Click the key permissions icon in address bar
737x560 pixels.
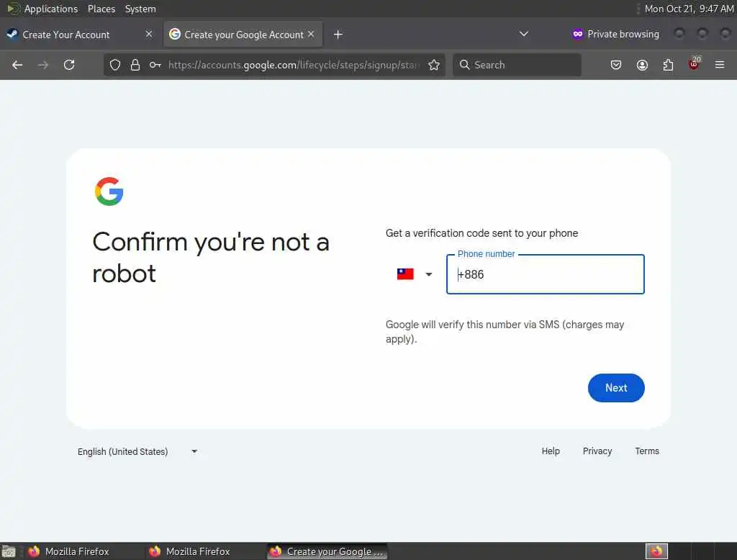[155, 65]
